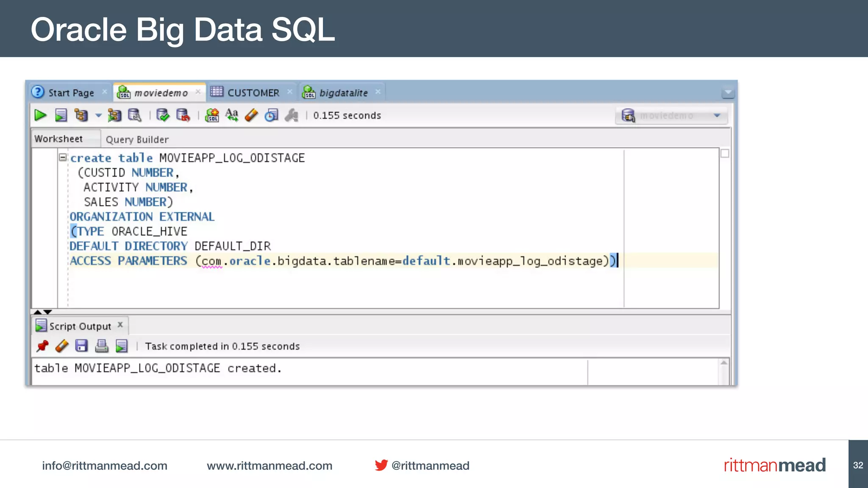
Task: Click 'table MOVIEAPP_LOG_ODISTAGE created.' output text
Action: (x=158, y=368)
